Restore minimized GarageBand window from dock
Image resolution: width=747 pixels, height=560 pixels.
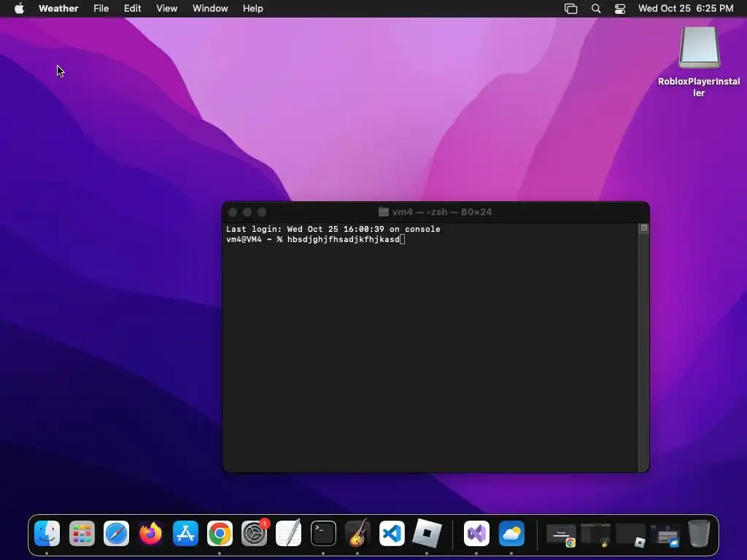[x=595, y=535]
